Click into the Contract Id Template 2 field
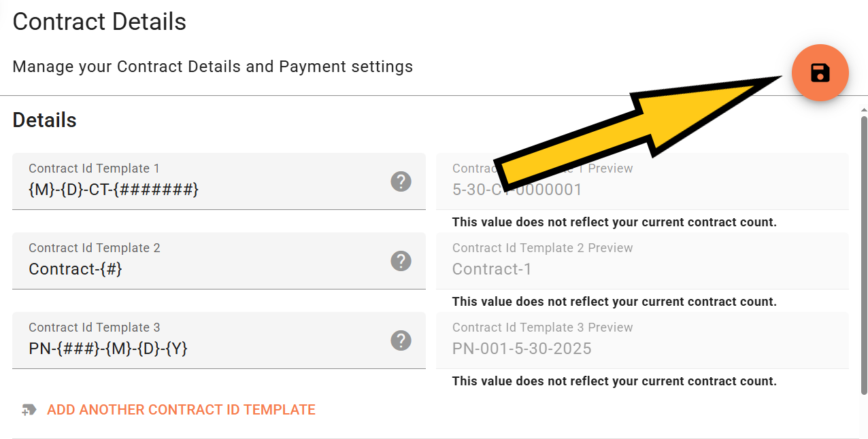This screenshot has height=439, width=868. [204, 269]
